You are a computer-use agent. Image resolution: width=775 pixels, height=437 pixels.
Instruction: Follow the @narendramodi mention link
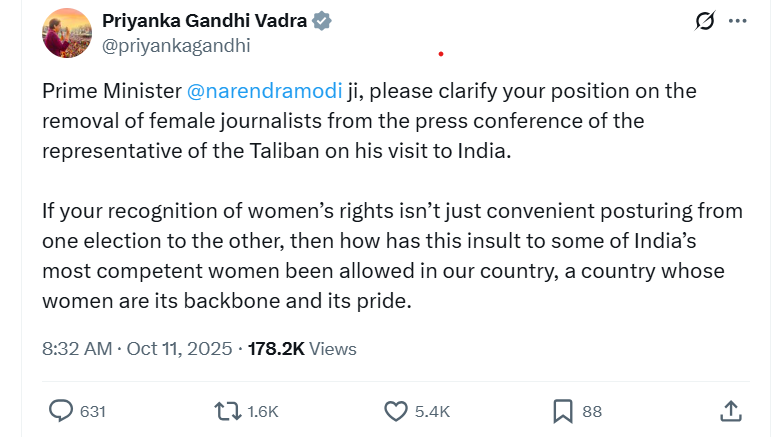pyautogui.click(x=264, y=91)
